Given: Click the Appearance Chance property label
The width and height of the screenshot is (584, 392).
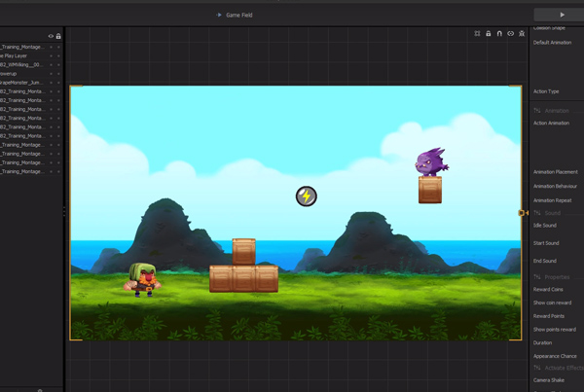Looking at the screenshot, I should pyautogui.click(x=555, y=356).
